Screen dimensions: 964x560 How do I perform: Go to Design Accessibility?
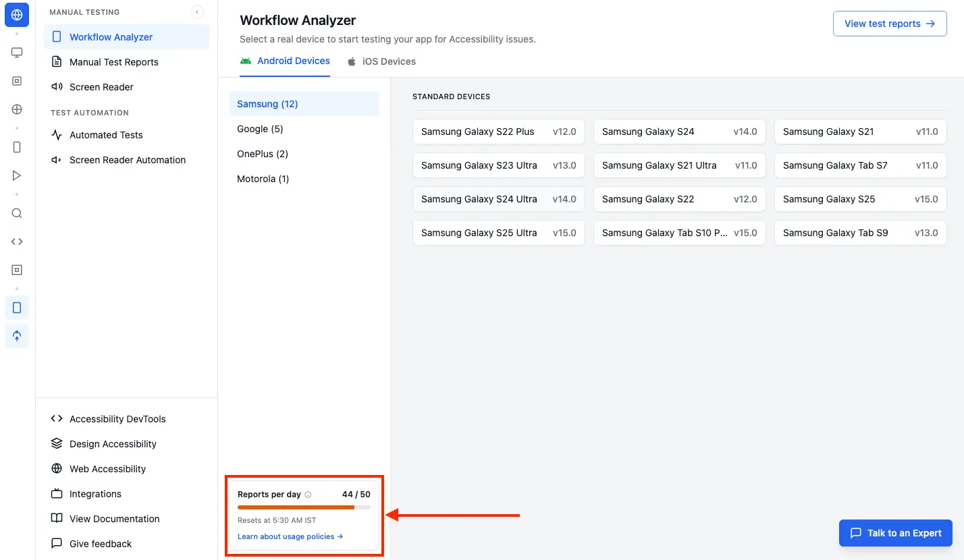(x=127, y=444)
